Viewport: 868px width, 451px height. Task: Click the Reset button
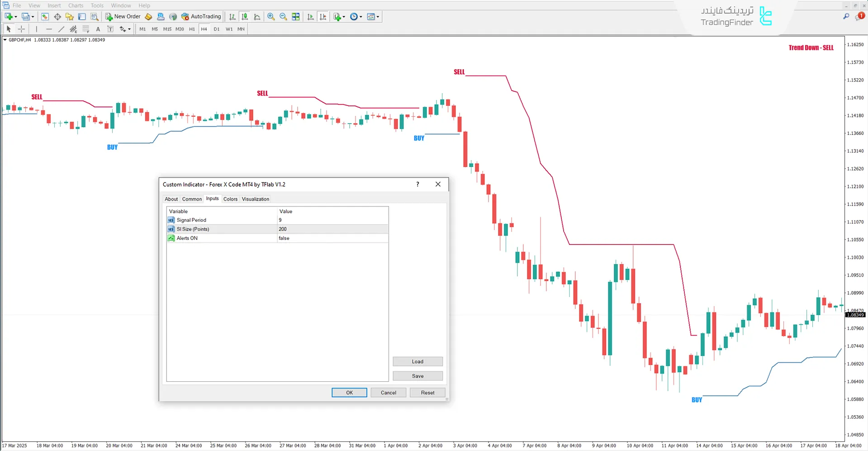427,392
